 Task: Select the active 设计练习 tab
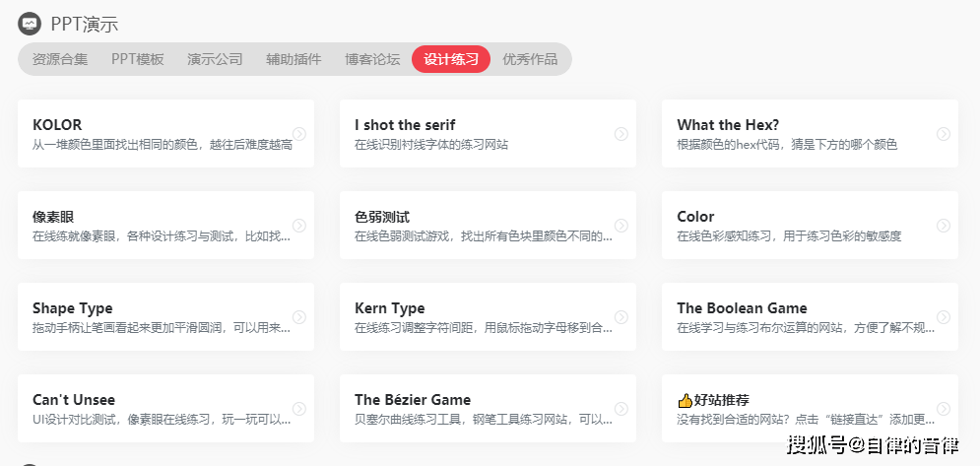coord(451,59)
